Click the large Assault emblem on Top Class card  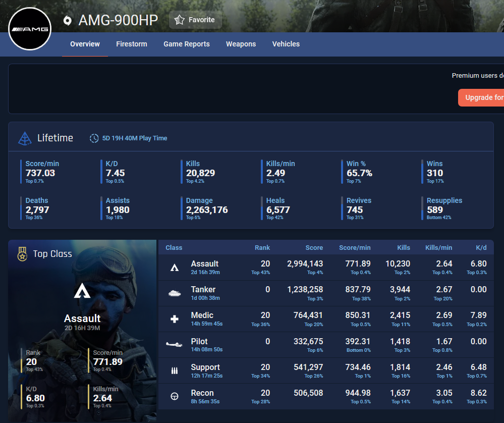pyautogui.click(x=82, y=291)
